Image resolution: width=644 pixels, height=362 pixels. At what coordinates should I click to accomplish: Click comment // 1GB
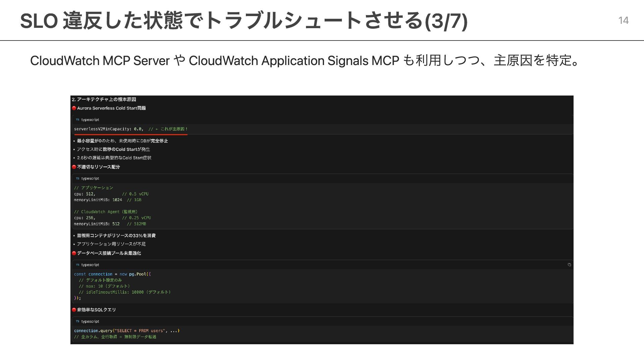(x=134, y=200)
